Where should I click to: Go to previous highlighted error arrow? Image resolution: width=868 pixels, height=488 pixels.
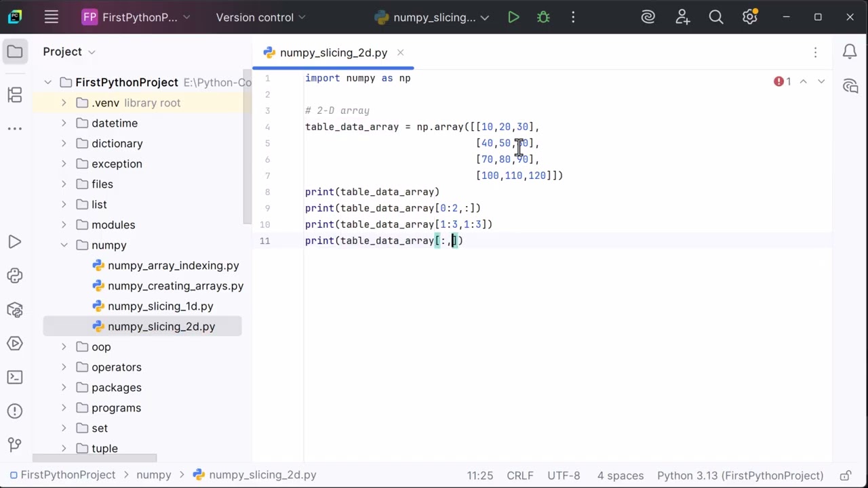click(x=803, y=81)
